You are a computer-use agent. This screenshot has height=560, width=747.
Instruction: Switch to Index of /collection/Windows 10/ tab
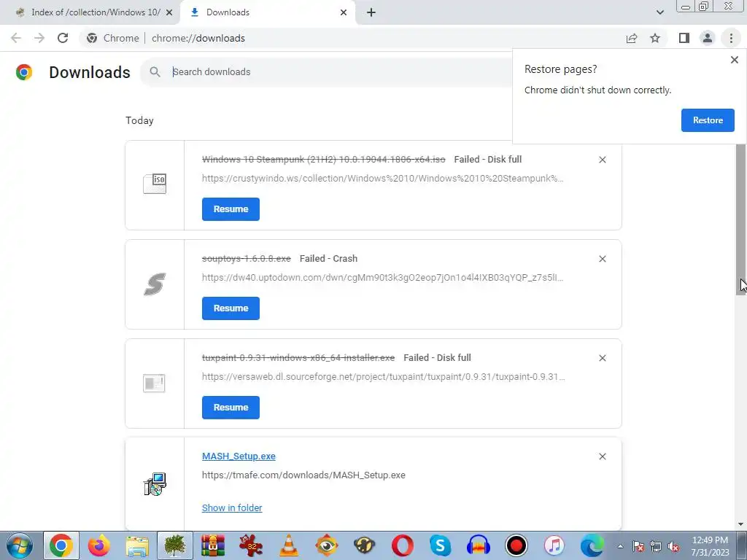pos(96,12)
